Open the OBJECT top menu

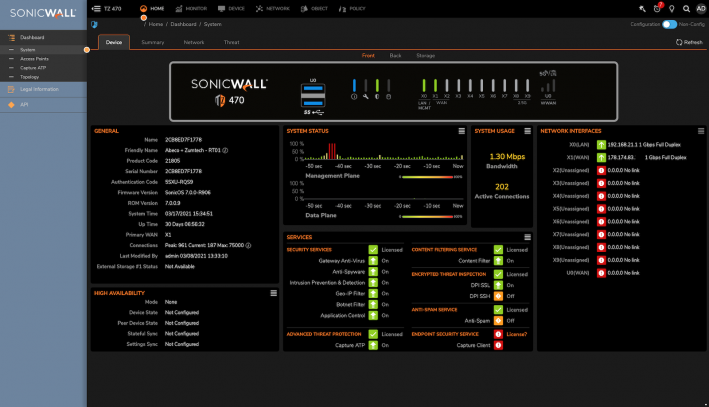click(314, 9)
